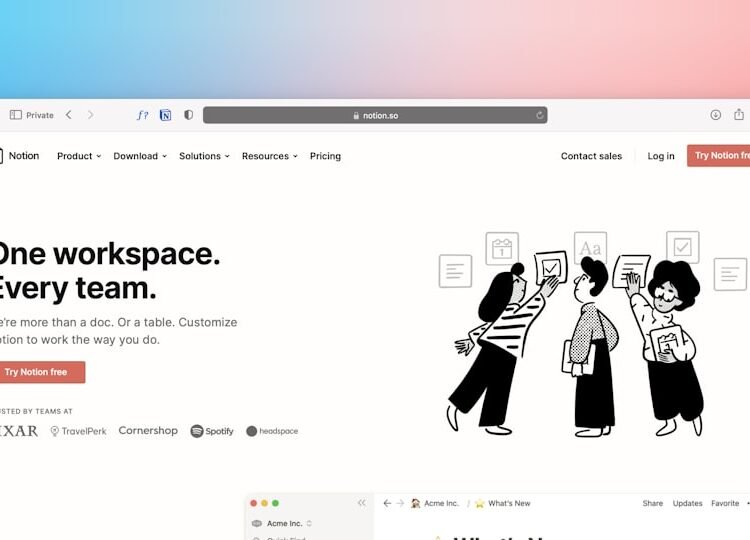Click the lock icon in the address bar

pyautogui.click(x=356, y=115)
